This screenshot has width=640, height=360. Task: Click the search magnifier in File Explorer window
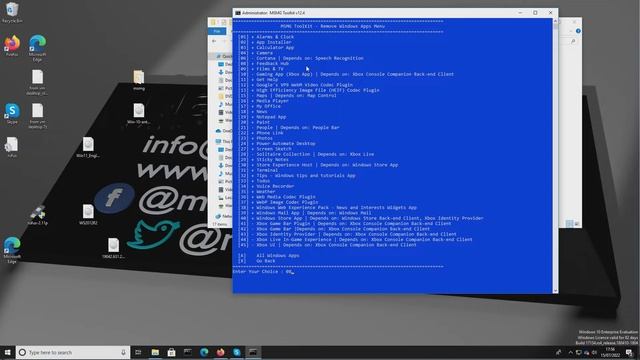coord(573,41)
